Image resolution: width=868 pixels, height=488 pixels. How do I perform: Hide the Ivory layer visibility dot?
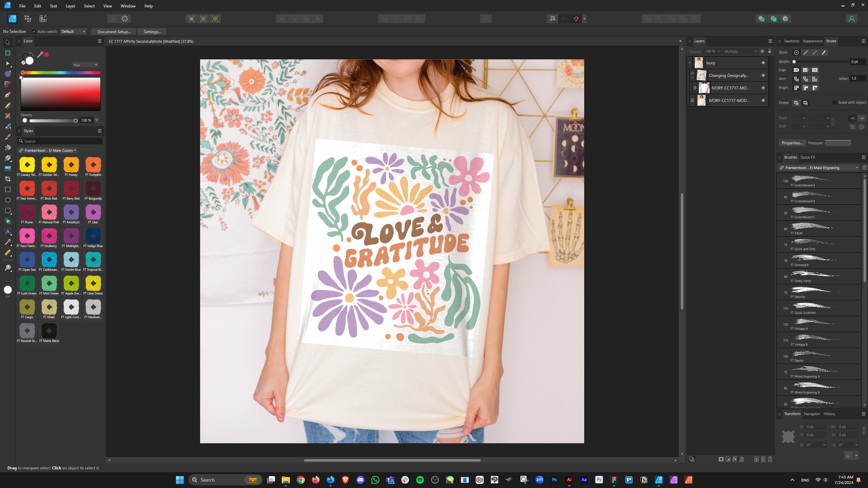763,63
